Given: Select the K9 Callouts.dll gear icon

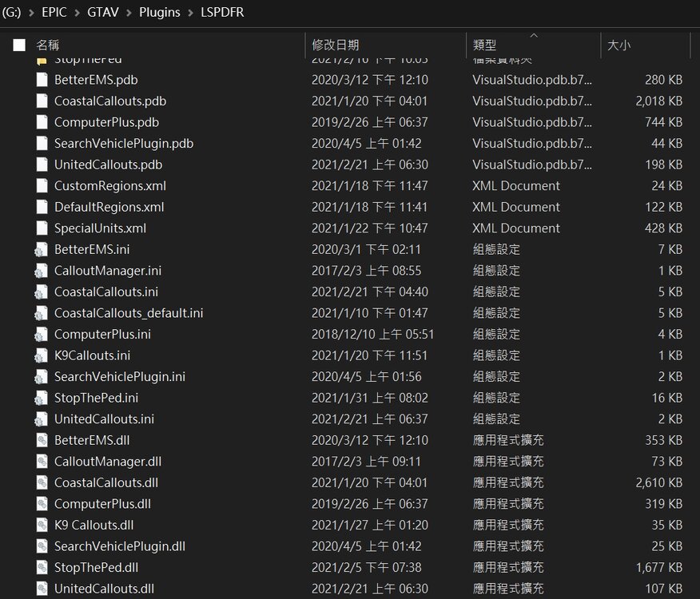Looking at the screenshot, I should point(42,525).
